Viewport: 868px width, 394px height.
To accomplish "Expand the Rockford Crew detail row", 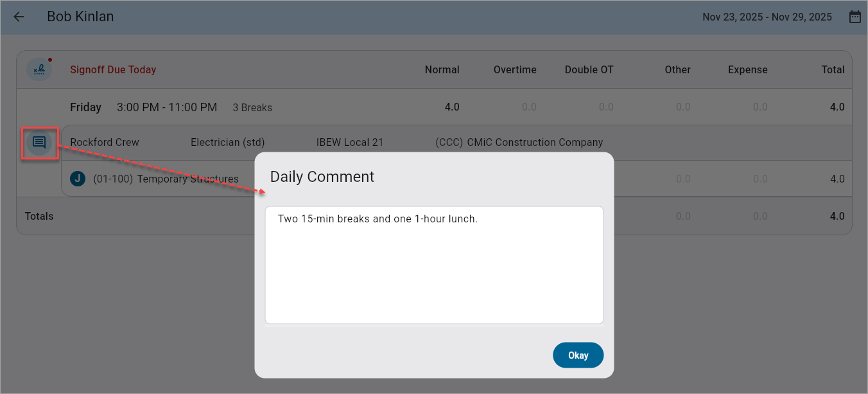I will point(105,142).
